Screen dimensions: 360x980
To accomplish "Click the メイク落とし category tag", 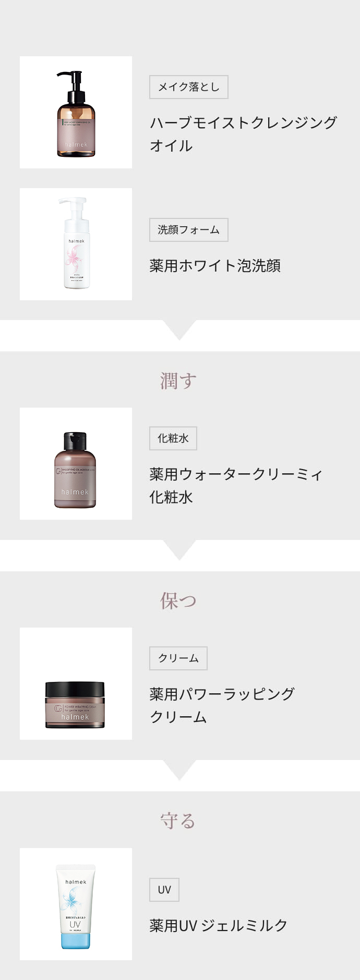I will (x=189, y=87).
